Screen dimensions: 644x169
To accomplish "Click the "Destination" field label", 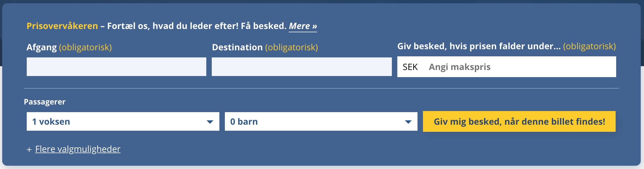I will click(237, 47).
